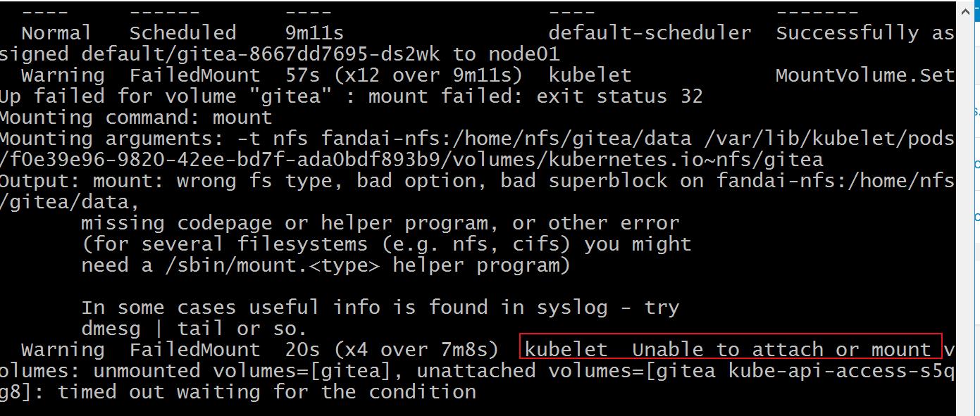Click the word "Scheduled" in the events

182,33
